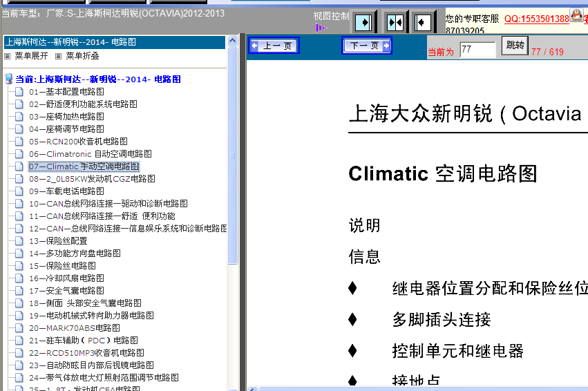Click the current page number input field
The image size is (588, 391).
(x=477, y=50)
